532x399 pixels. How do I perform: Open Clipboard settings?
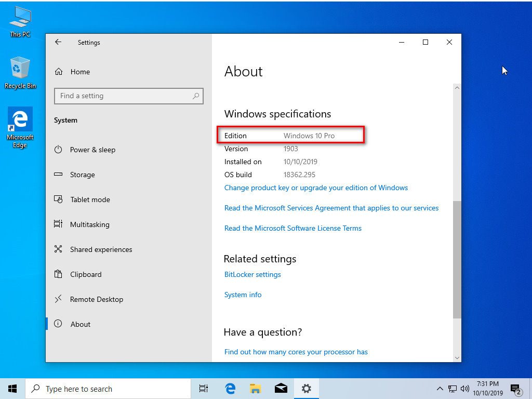coord(78,274)
